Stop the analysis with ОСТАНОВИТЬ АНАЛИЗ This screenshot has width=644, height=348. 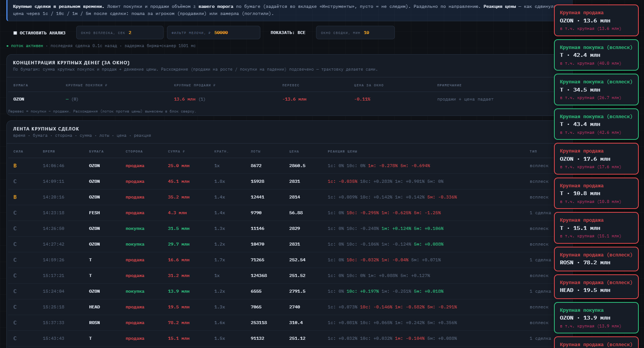coord(39,33)
